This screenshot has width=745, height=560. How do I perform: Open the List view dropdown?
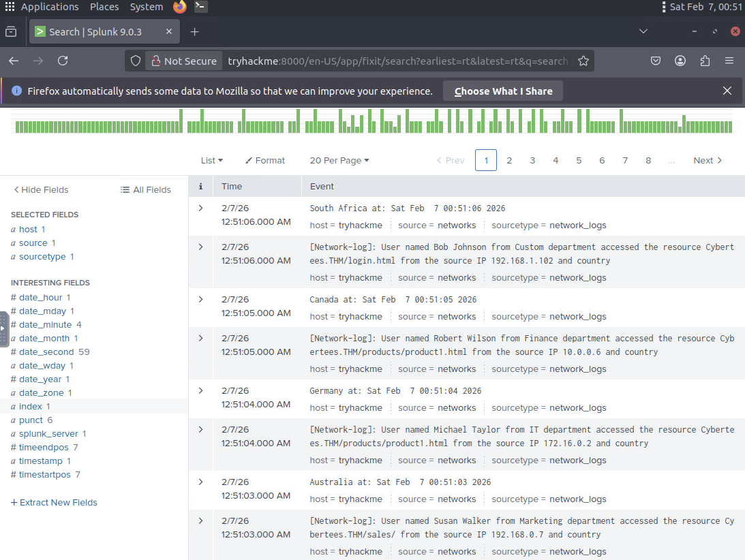point(212,160)
